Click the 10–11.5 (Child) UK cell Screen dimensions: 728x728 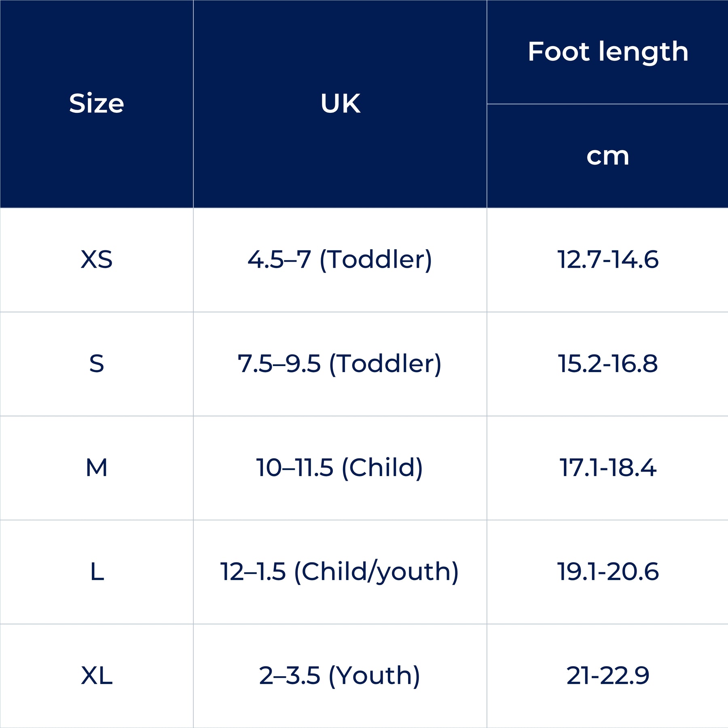click(x=340, y=468)
